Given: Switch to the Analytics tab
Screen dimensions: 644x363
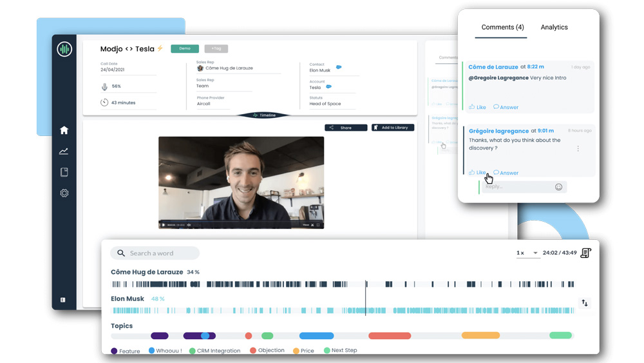Looking at the screenshot, I should (x=554, y=27).
